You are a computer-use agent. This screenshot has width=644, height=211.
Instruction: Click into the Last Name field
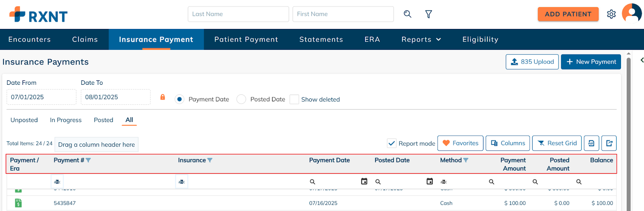[238, 14]
